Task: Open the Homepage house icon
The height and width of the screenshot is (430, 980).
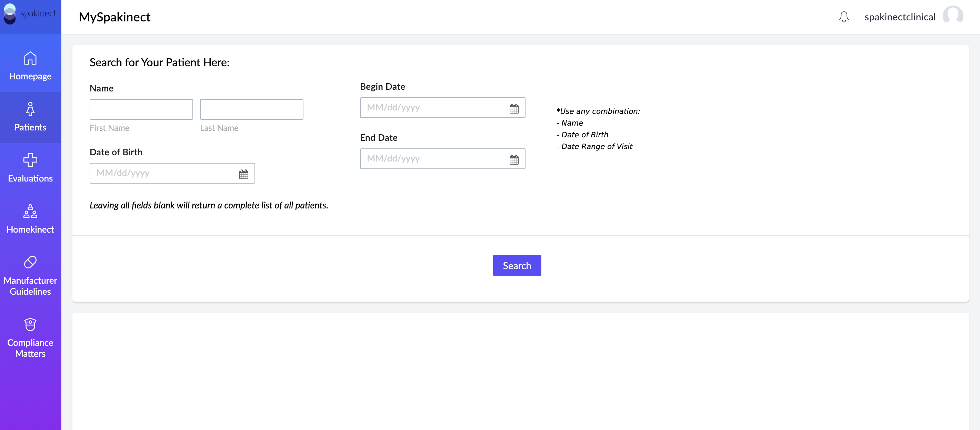Action: pyautogui.click(x=30, y=58)
